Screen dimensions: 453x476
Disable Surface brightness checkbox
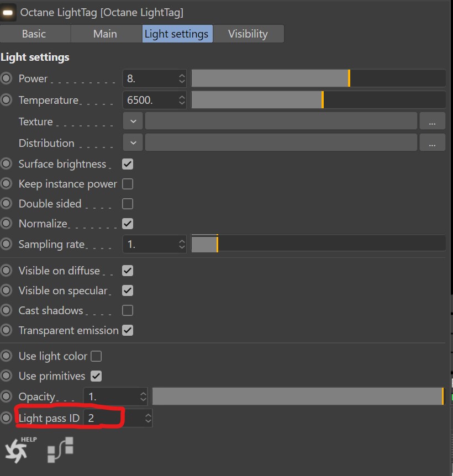[128, 164]
